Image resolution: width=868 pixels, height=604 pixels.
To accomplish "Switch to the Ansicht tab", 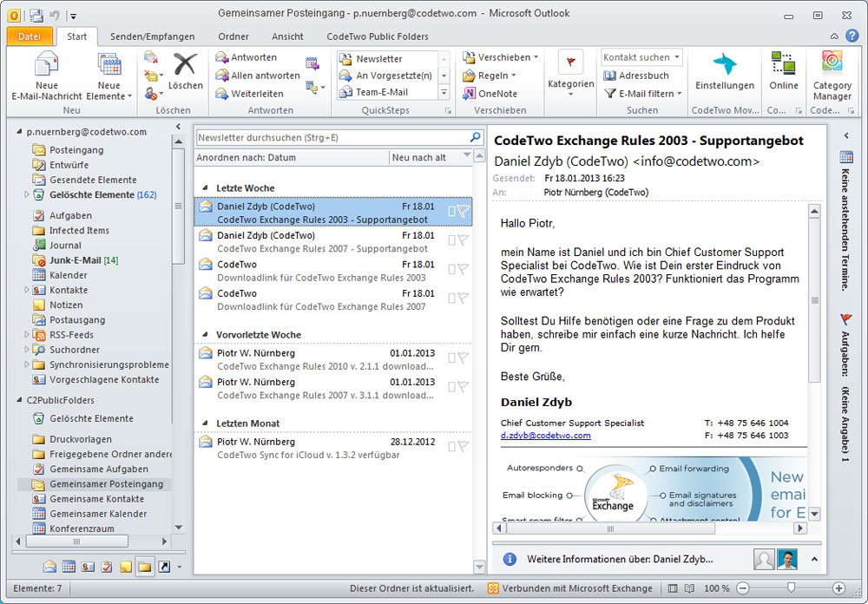I will pyautogui.click(x=287, y=36).
